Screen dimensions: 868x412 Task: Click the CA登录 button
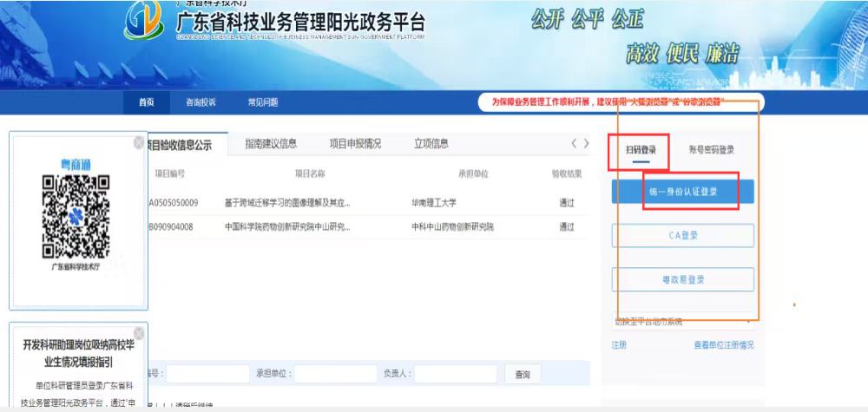(682, 236)
